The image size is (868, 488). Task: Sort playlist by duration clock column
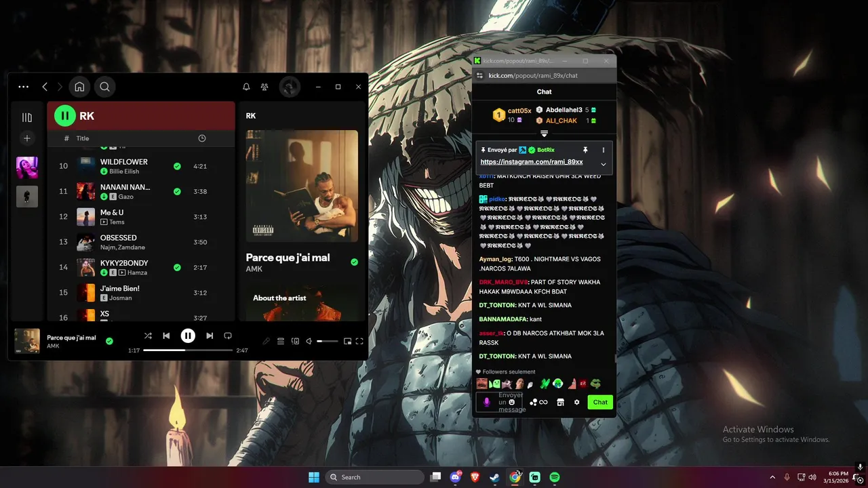tap(201, 138)
